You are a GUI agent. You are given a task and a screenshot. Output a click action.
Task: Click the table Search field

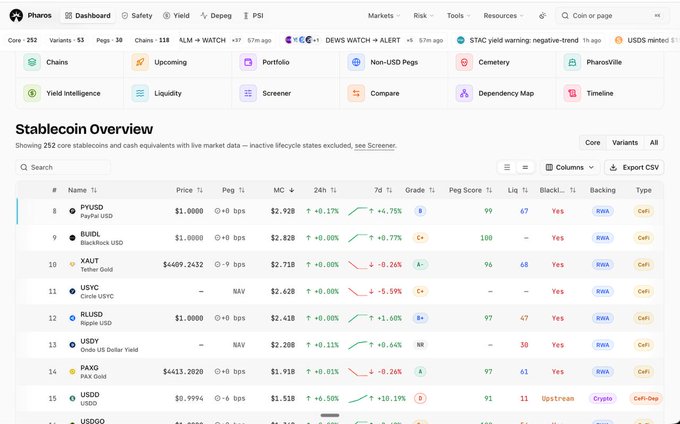(x=63, y=167)
